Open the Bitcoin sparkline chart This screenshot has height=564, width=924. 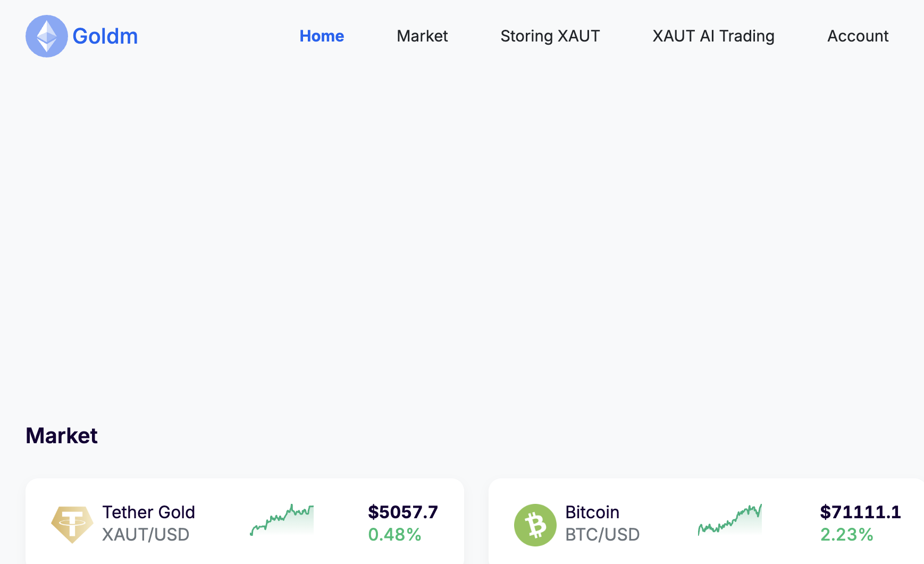(729, 520)
